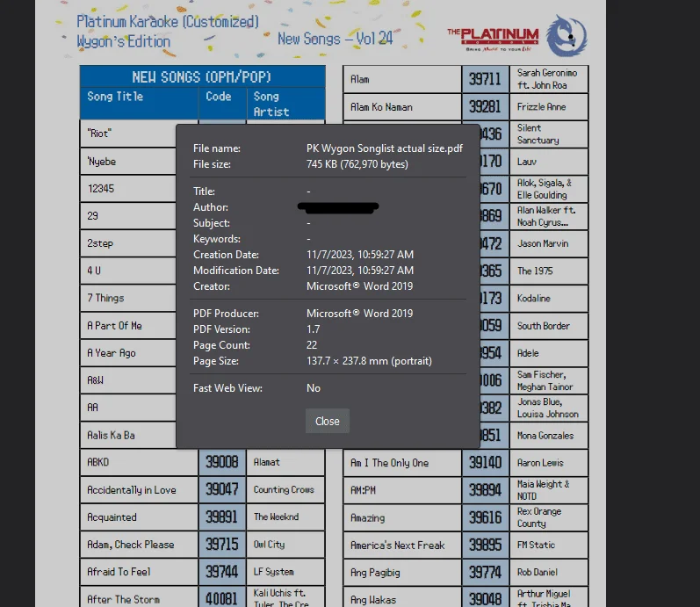Click the song title '"Riot"'
Screen dimensions: 700x607
tap(99, 134)
